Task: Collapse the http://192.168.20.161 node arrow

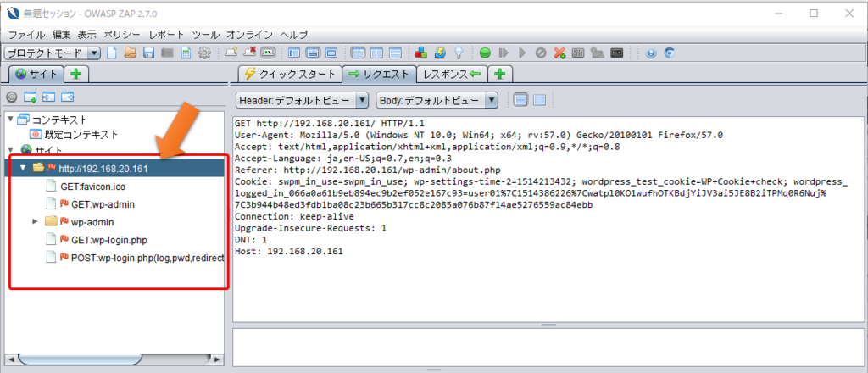Action: click(x=23, y=168)
